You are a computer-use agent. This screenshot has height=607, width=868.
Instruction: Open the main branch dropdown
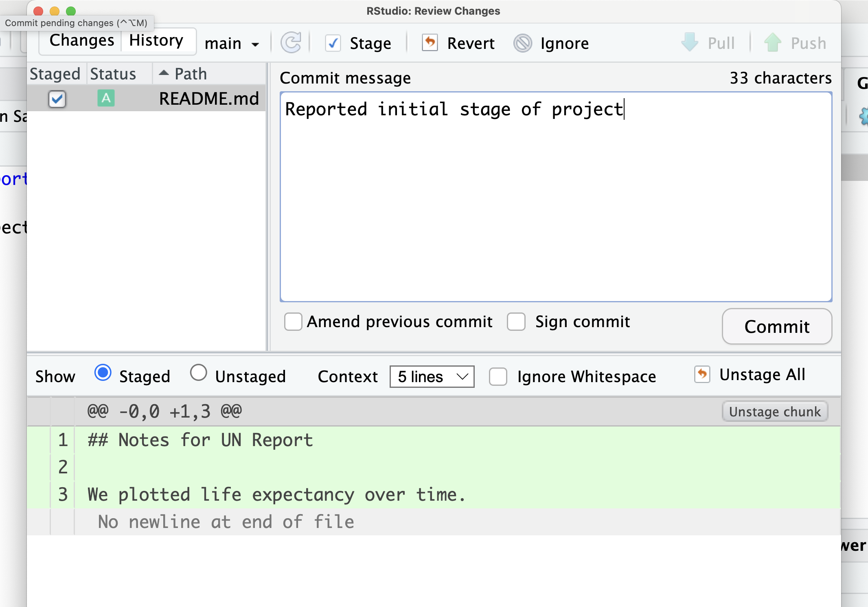tap(232, 43)
